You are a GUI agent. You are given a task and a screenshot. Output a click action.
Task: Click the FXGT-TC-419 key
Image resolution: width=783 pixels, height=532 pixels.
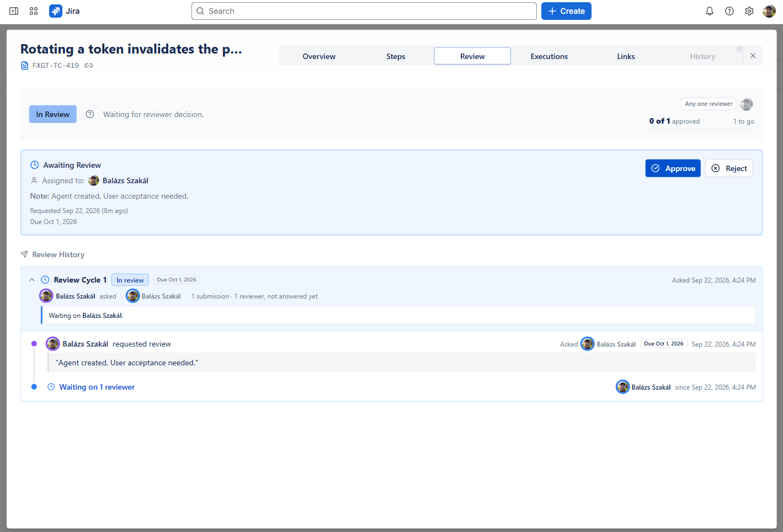point(56,66)
